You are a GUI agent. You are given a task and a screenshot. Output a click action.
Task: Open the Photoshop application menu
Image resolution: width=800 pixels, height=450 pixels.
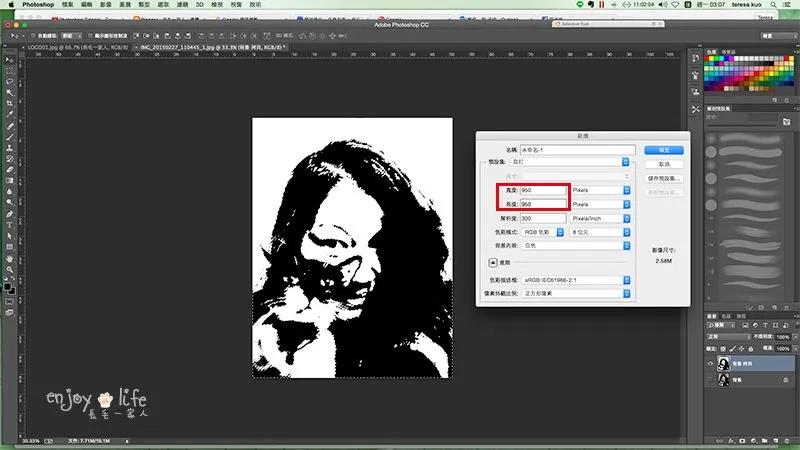(x=38, y=5)
